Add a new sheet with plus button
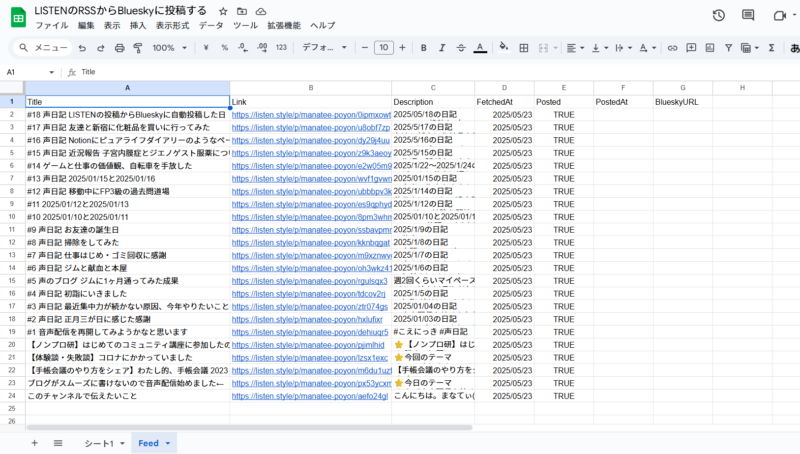The height and width of the screenshot is (454, 800). (34, 443)
